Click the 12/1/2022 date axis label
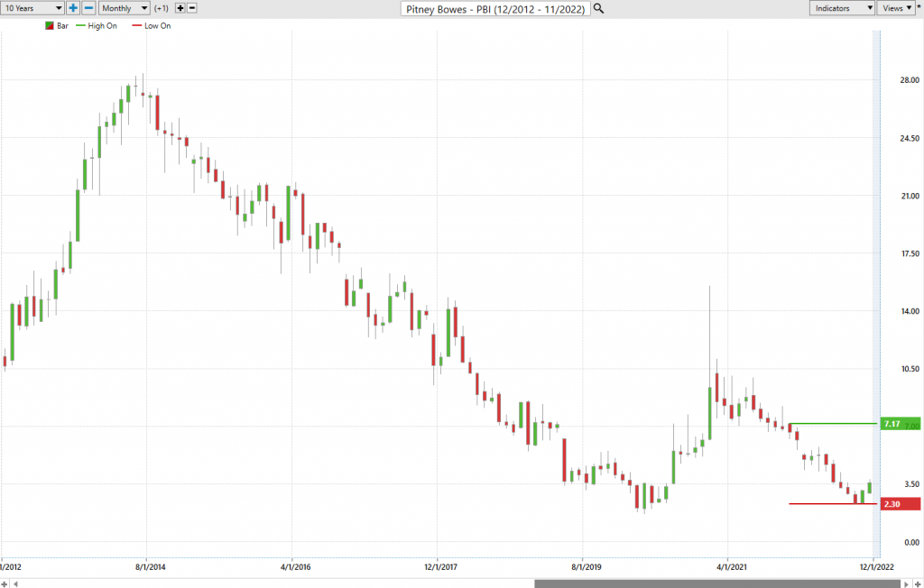Image resolution: width=924 pixels, height=588 pixels. [x=876, y=566]
